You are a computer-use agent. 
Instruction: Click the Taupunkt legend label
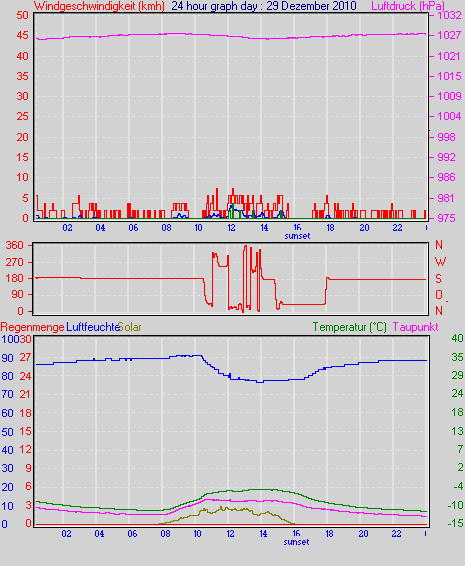coord(415,327)
